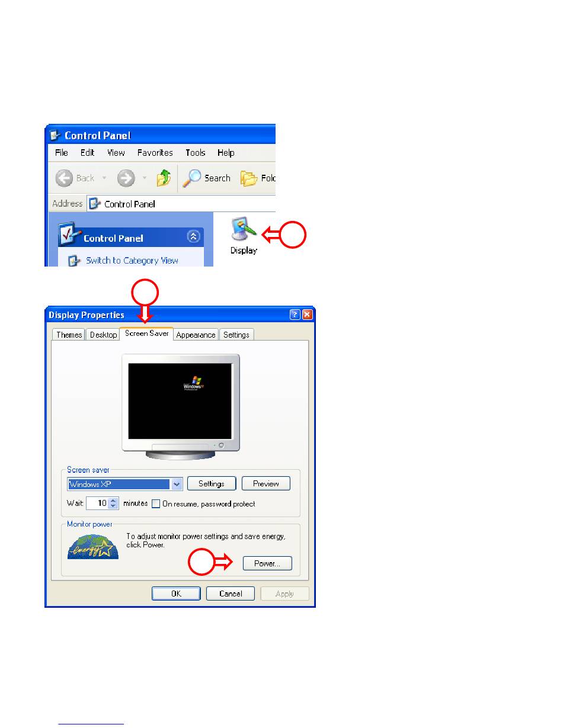Image resolution: width=563 pixels, height=728 pixels.
Task: Click the screen saver Settings button
Action: [x=212, y=483]
